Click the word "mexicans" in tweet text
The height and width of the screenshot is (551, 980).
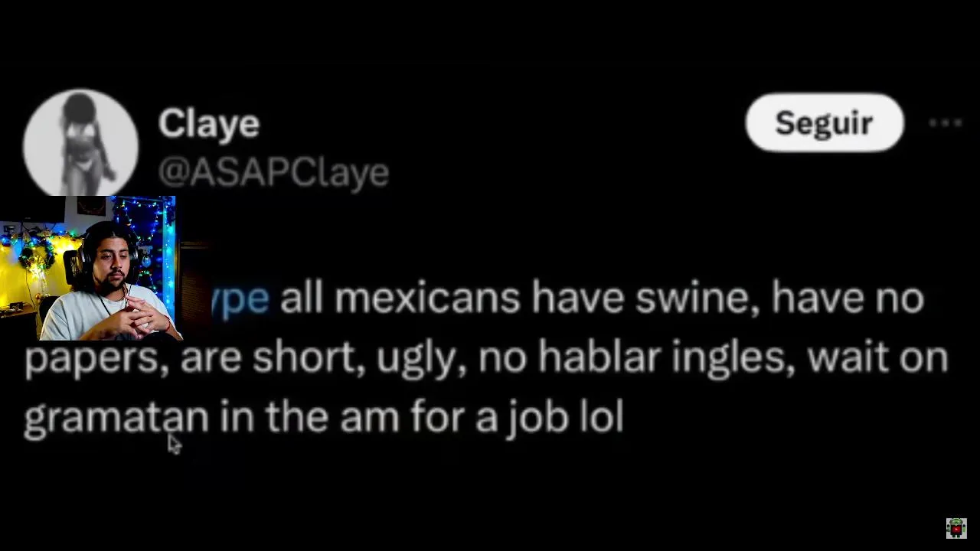click(427, 298)
